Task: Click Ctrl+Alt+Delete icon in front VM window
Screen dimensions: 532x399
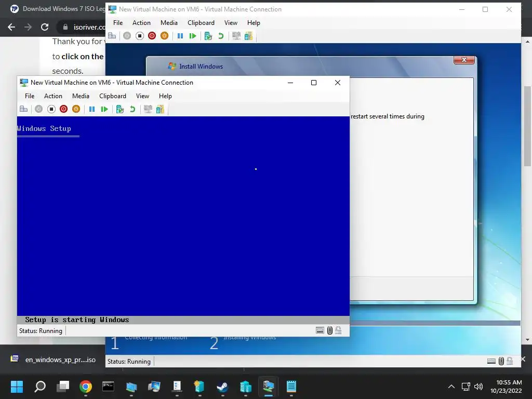Action: point(24,109)
